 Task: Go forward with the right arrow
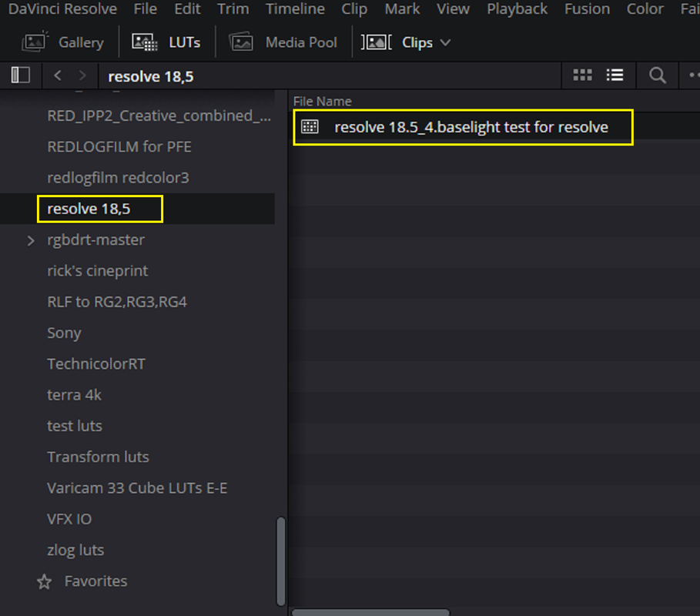pyautogui.click(x=82, y=75)
